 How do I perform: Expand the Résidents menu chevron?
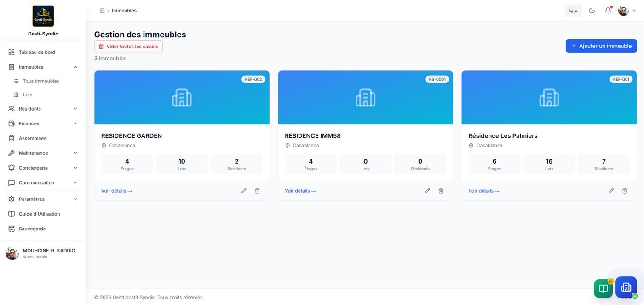pos(75,109)
